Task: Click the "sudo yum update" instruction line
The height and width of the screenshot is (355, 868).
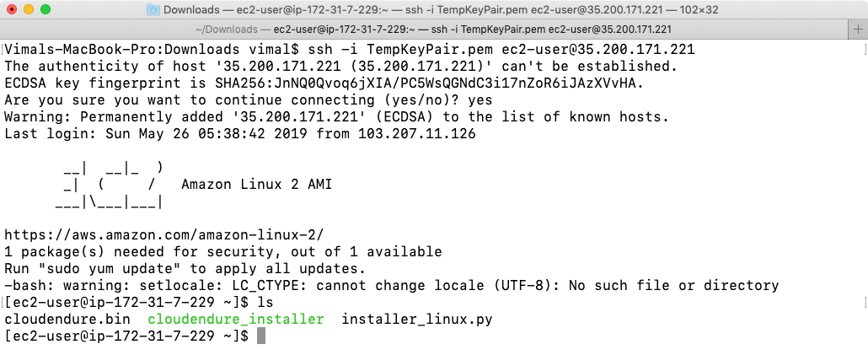Action: [x=185, y=269]
